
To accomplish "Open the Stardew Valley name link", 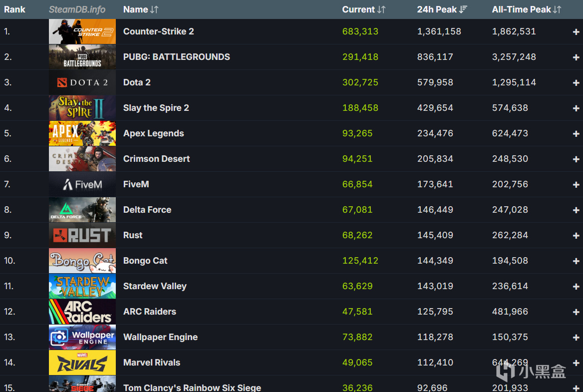I will tap(155, 286).
